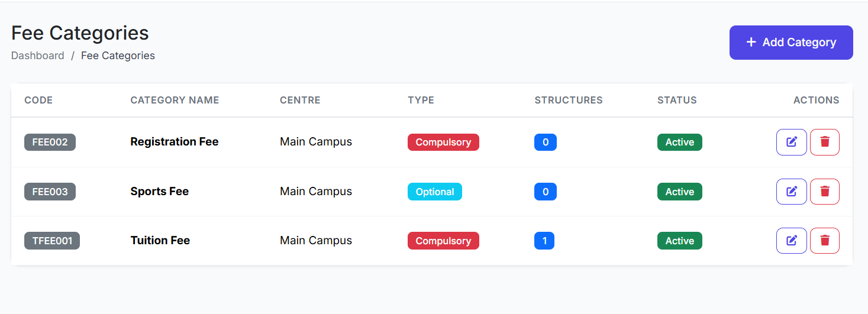Edit the Sports Fee category
This screenshot has height=314, width=868.
(x=791, y=192)
